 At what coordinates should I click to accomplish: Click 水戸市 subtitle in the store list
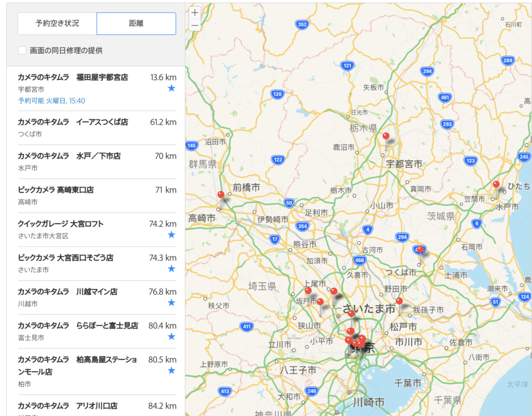point(28,168)
